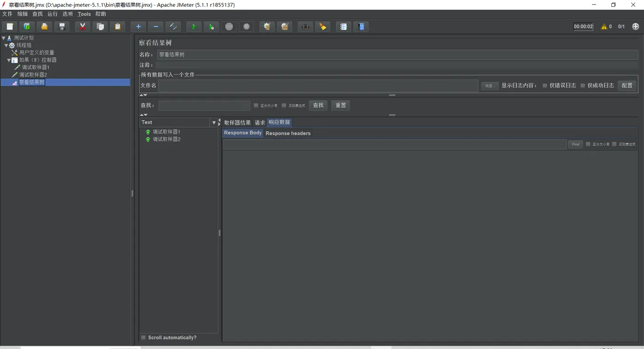Click the 名称 input field
Viewport: 644px width, 349px height.
coord(398,55)
